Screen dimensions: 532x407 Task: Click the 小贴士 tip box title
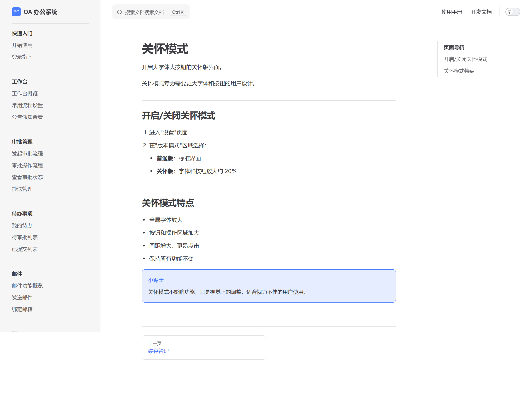(x=156, y=280)
